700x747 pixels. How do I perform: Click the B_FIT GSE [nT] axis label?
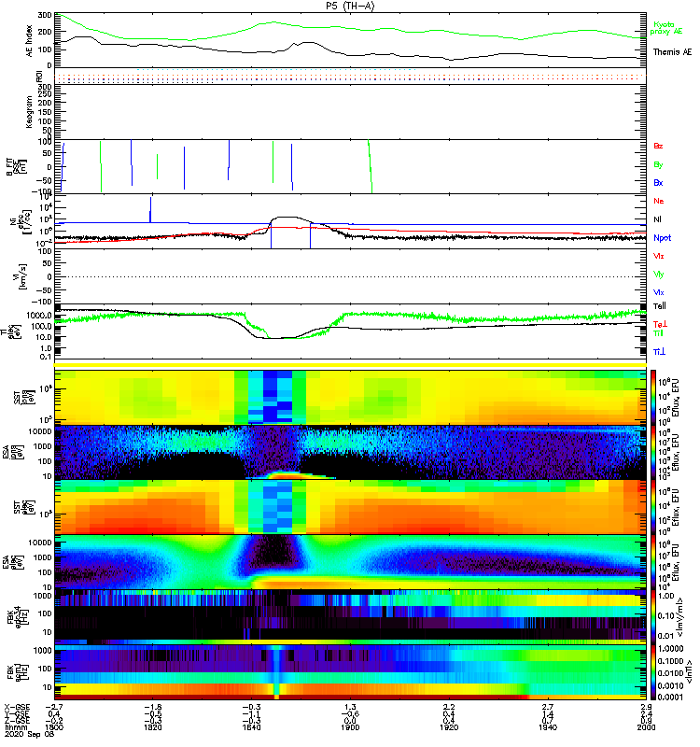16,167
